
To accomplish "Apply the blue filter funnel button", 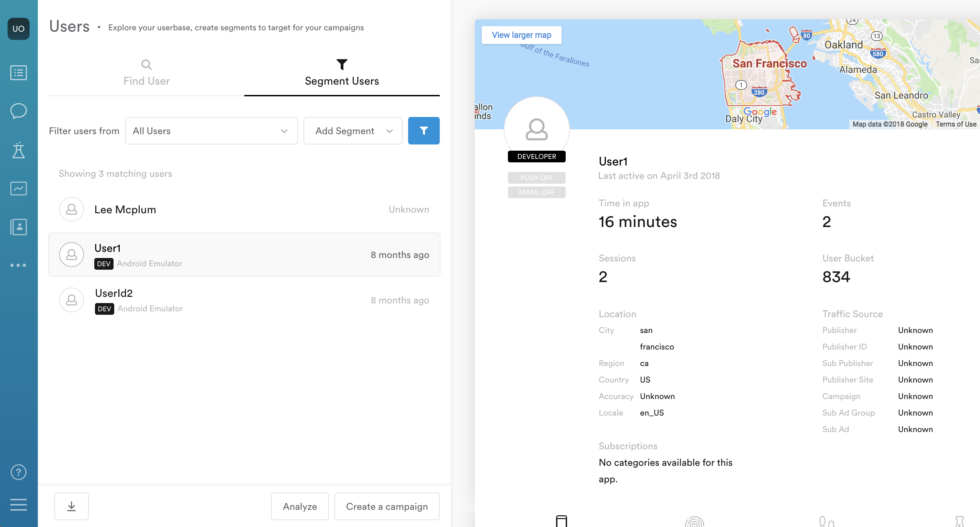I will point(424,131).
